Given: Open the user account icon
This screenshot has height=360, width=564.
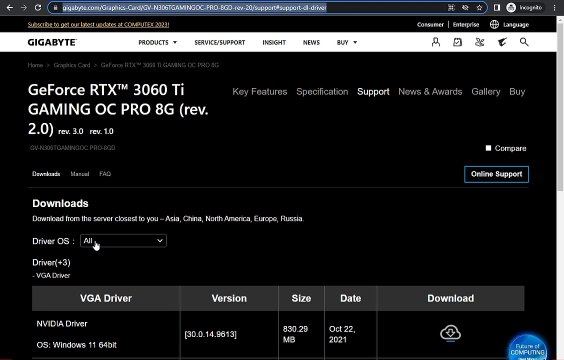Looking at the screenshot, I should pyautogui.click(x=436, y=42).
